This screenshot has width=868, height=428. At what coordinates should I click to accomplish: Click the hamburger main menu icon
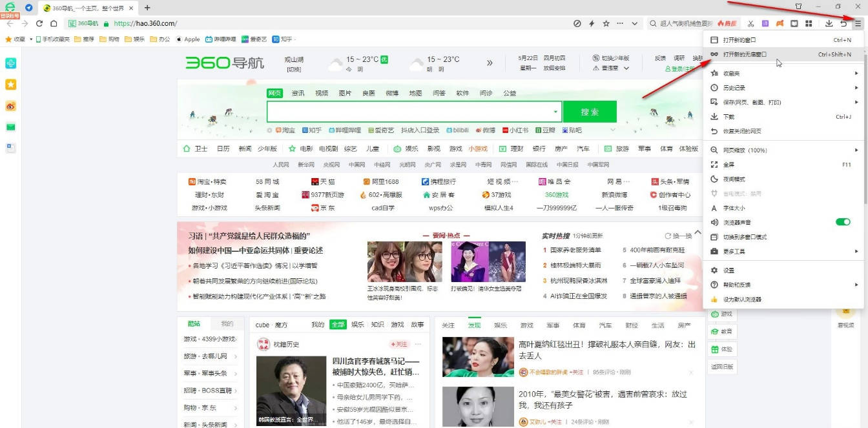tap(858, 24)
